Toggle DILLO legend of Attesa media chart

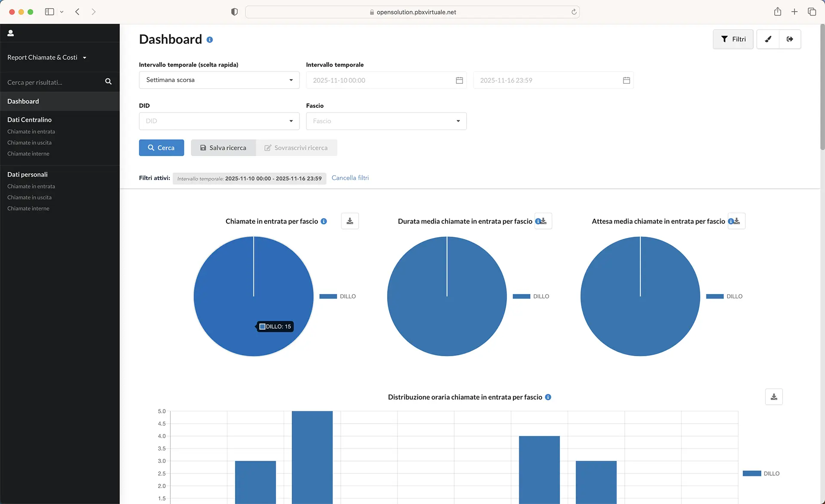pos(724,296)
